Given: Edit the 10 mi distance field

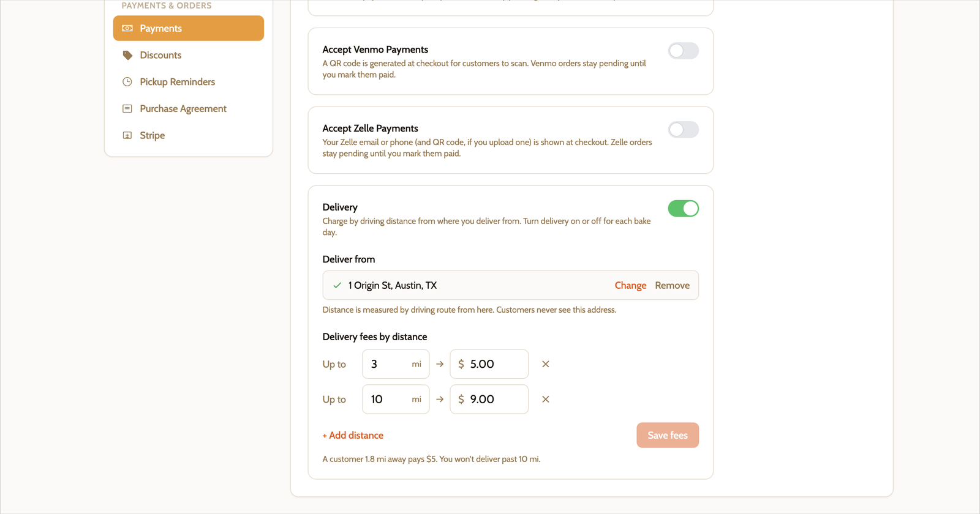Looking at the screenshot, I should tap(396, 400).
